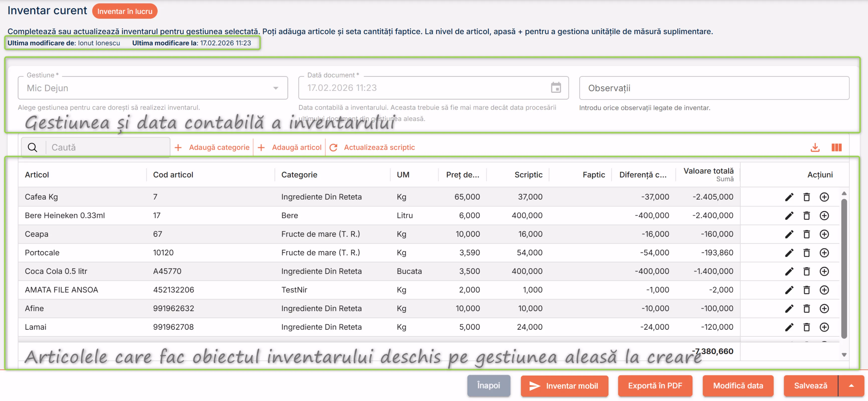
Task: Click Adaugă categorie
Action: point(212,147)
